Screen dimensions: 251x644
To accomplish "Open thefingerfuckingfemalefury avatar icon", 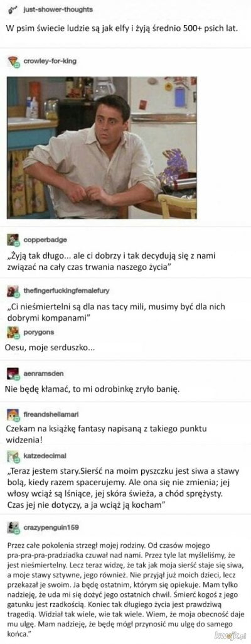I will click(x=13, y=291).
